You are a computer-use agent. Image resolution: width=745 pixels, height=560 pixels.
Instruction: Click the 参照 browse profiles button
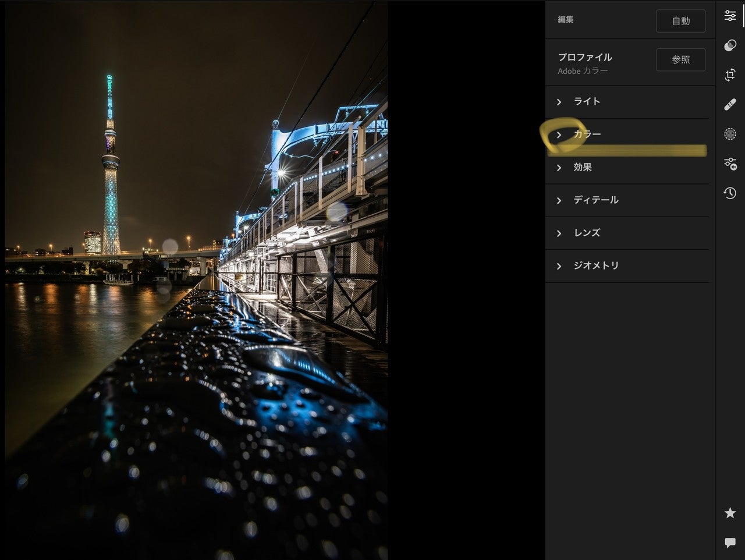pos(681,60)
